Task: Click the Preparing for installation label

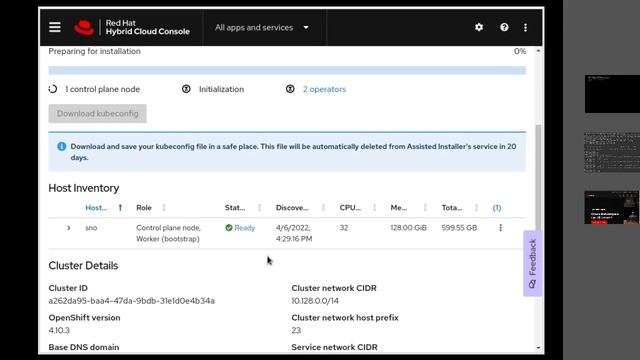Action: 94,51
